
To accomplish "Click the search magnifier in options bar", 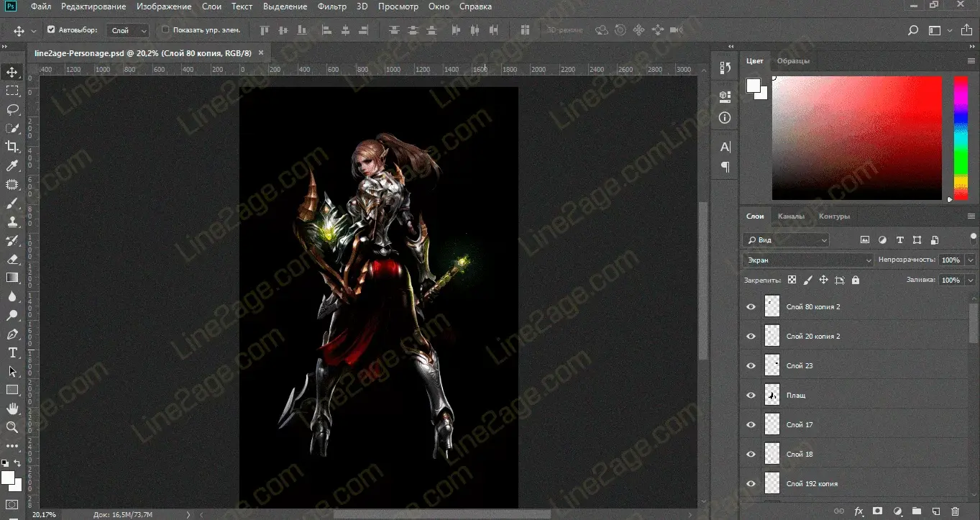I will click(913, 30).
